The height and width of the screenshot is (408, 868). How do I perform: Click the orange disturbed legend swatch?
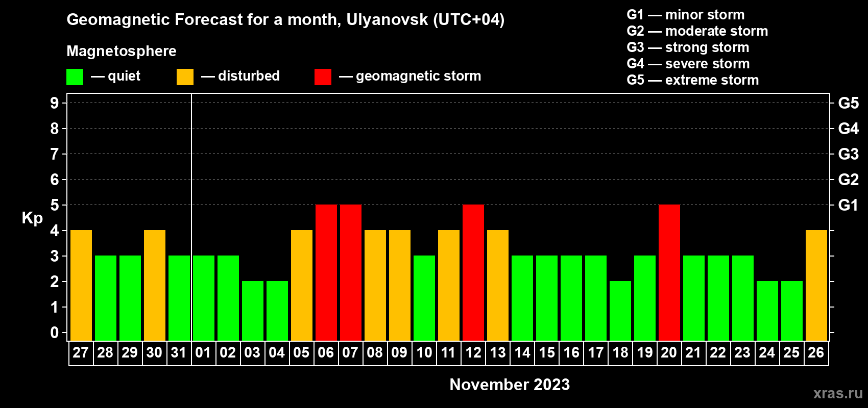185,77
